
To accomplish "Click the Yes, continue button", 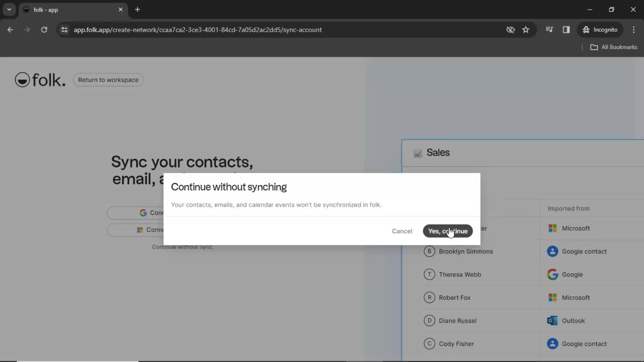I will (x=448, y=231).
